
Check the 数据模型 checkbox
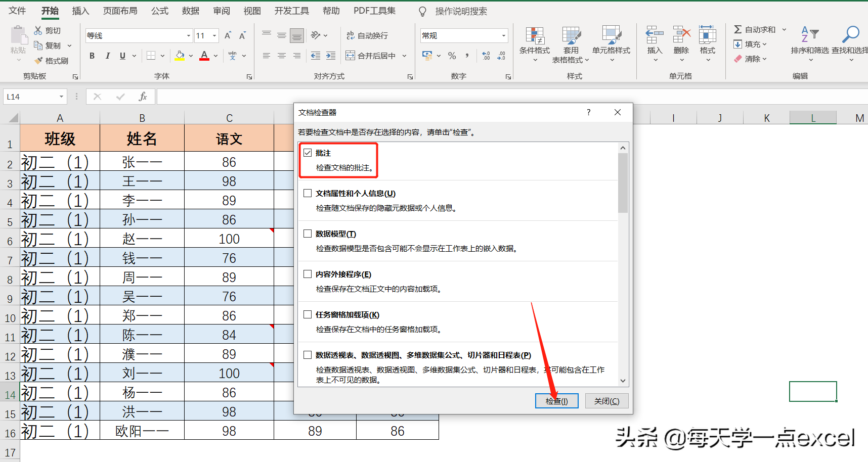pyautogui.click(x=308, y=234)
